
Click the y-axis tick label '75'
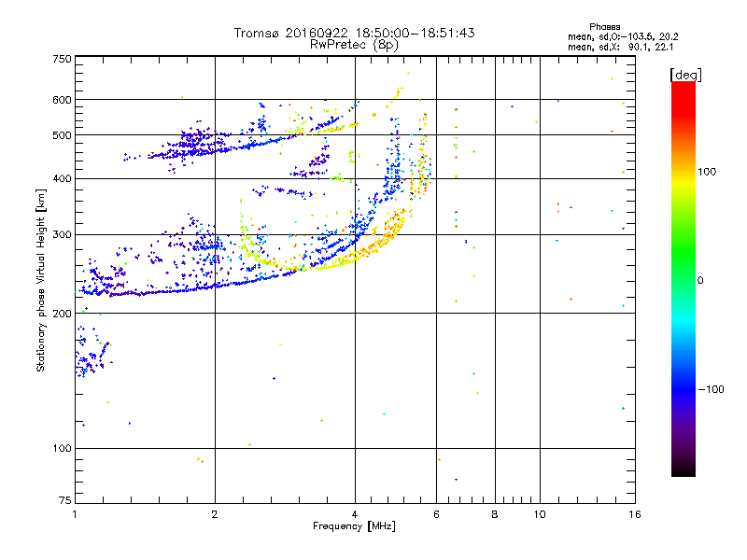[x=65, y=500]
